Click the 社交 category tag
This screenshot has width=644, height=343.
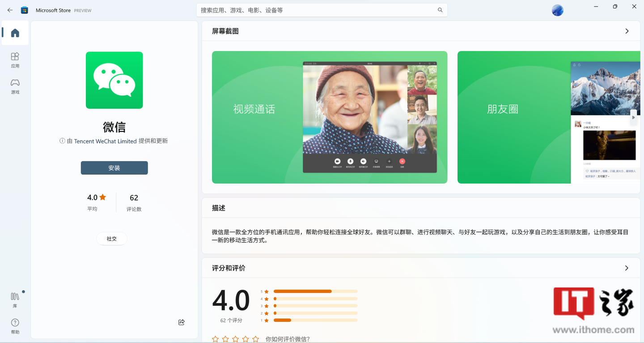click(112, 239)
